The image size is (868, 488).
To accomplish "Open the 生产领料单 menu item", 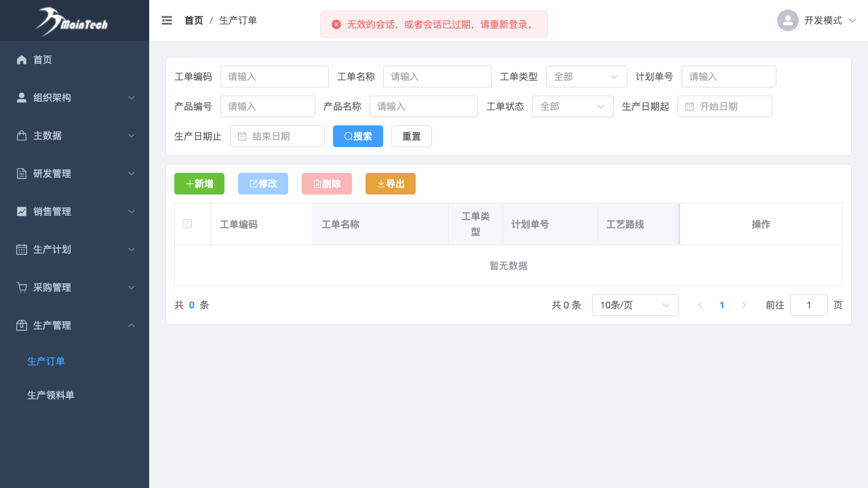I will [51, 395].
